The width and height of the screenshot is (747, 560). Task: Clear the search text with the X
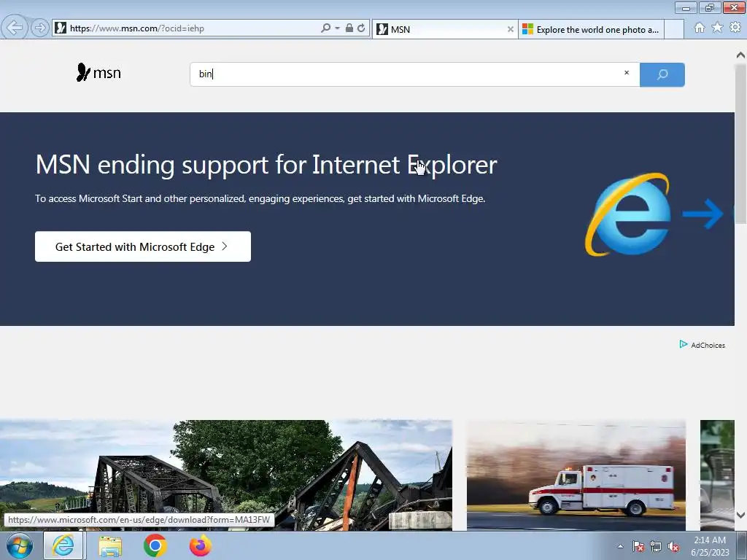coord(627,73)
